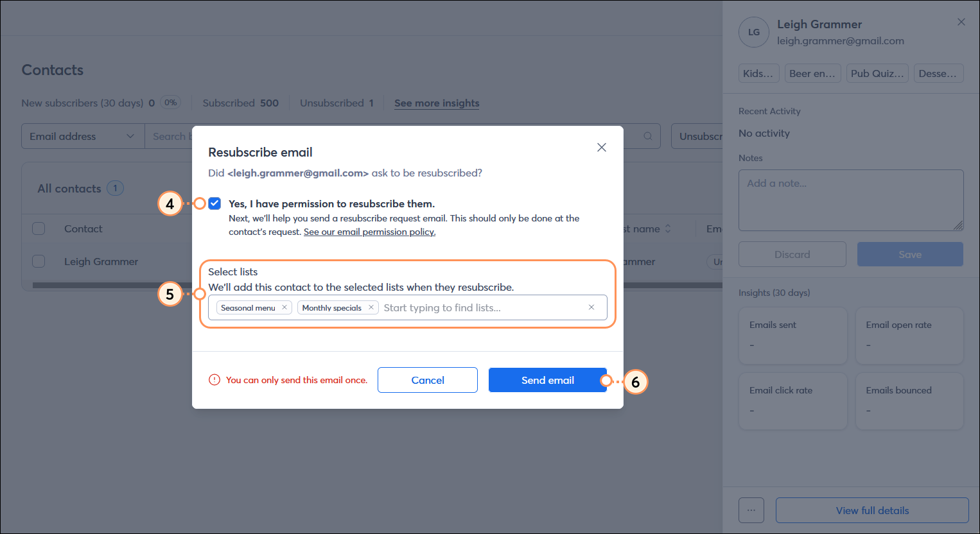Image resolution: width=980 pixels, height=534 pixels.
Task: Save the note in side panel
Action: pyautogui.click(x=910, y=254)
